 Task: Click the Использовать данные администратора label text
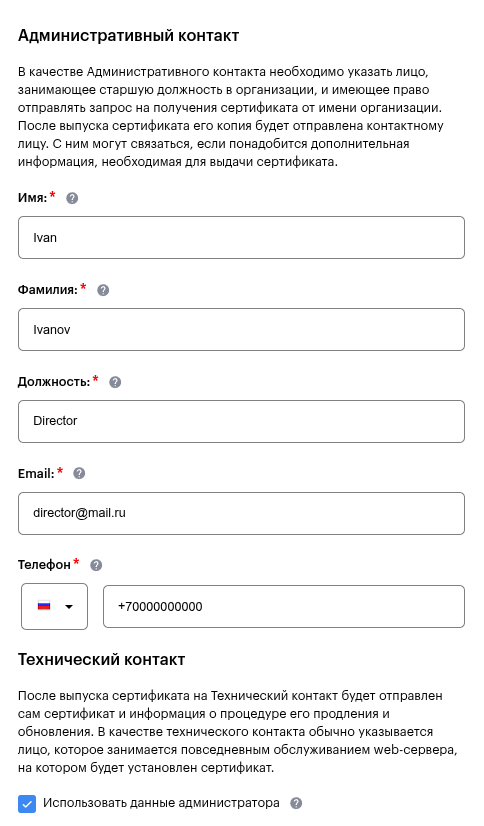(x=161, y=803)
